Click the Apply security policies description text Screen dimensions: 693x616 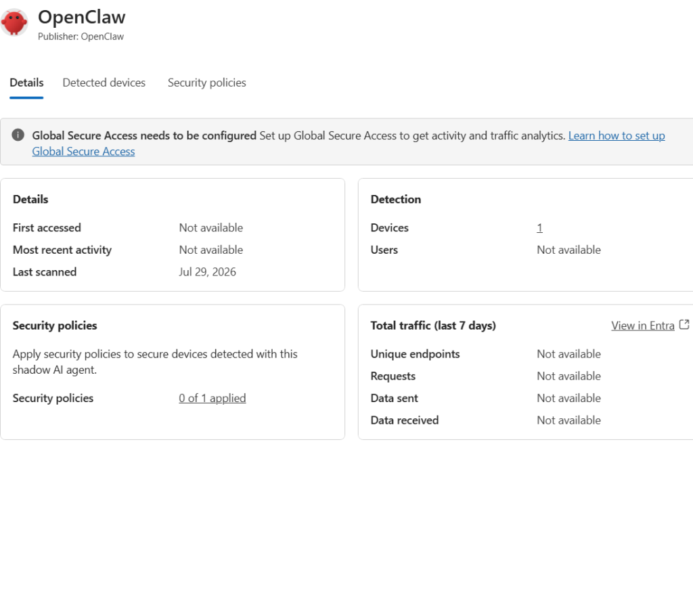(155, 361)
